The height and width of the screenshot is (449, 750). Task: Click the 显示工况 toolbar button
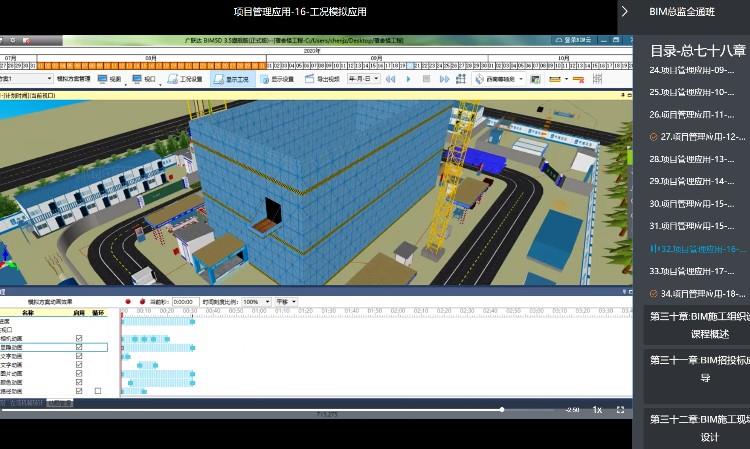(233, 78)
